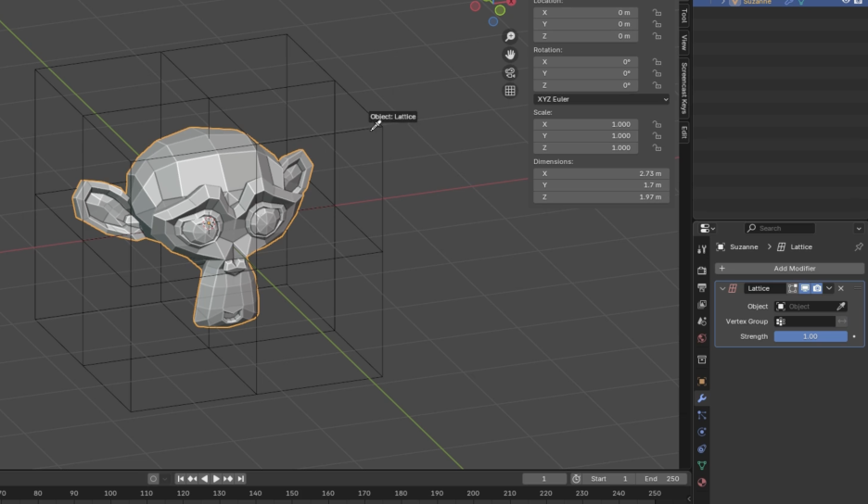Toggle Lattice modifier edit mode display
The image size is (868, 504).
click(x=793, y=288)
